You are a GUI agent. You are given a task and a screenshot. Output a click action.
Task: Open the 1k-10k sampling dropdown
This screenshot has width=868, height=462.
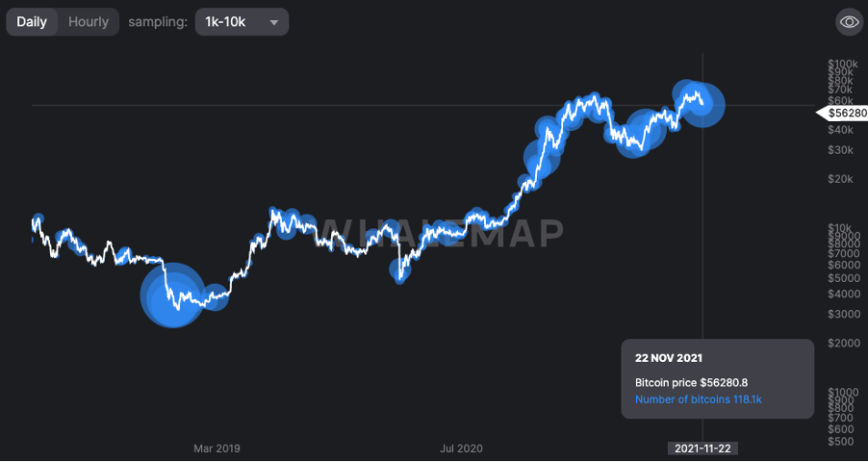coord(241,21)
